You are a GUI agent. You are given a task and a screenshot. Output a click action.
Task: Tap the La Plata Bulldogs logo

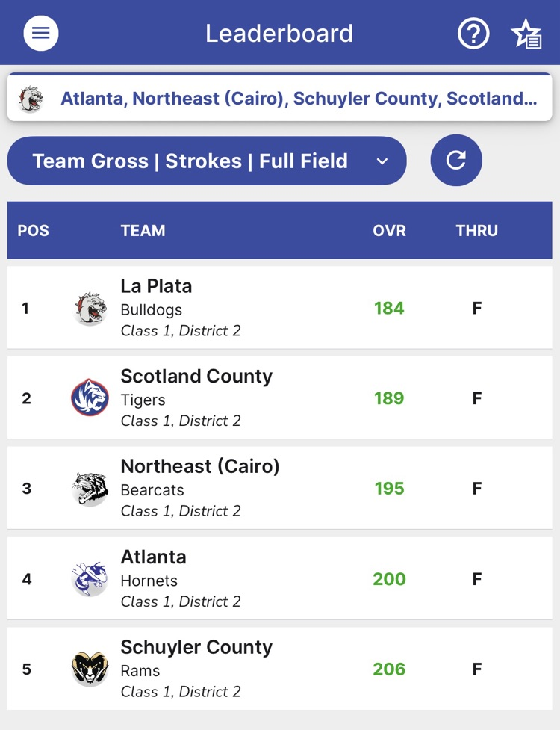coord(90,308)
